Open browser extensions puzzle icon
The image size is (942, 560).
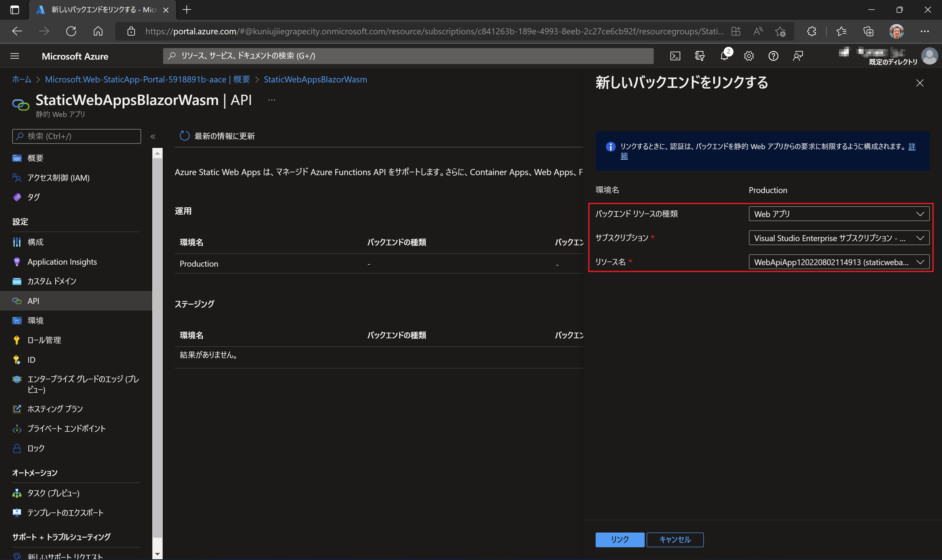(811, 31)
